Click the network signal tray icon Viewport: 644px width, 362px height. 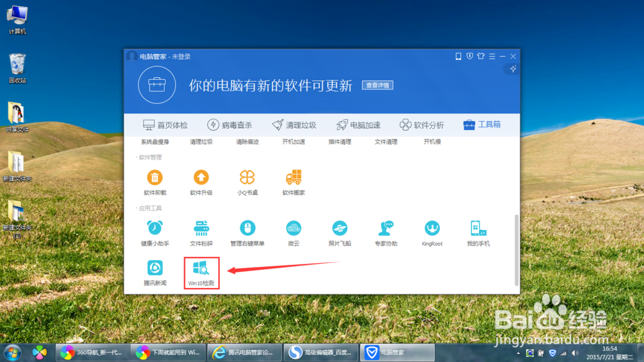(x=563, y=354)
